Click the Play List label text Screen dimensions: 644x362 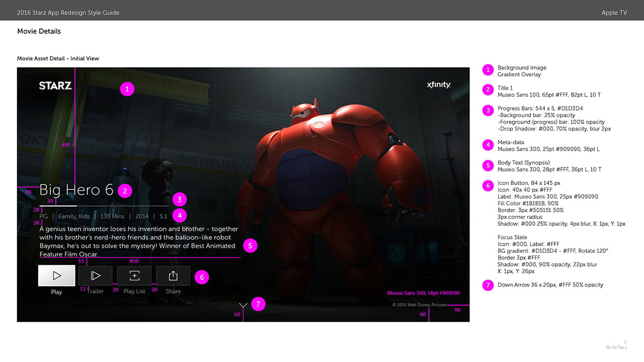click(134, 291)
